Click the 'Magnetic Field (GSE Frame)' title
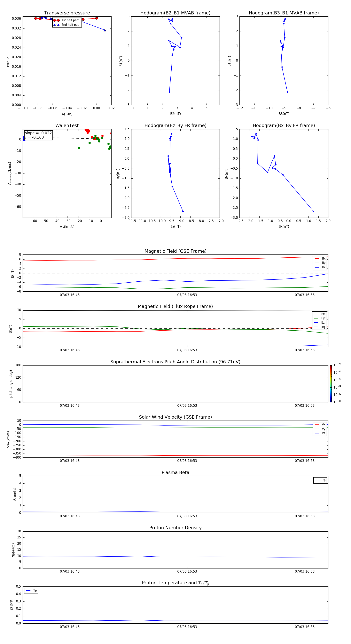351x644 pixels. [x=175, y=251]
